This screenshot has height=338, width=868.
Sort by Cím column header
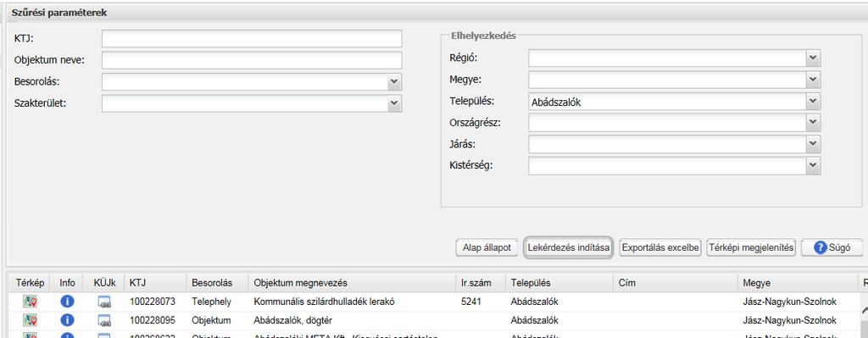point(676,283)
